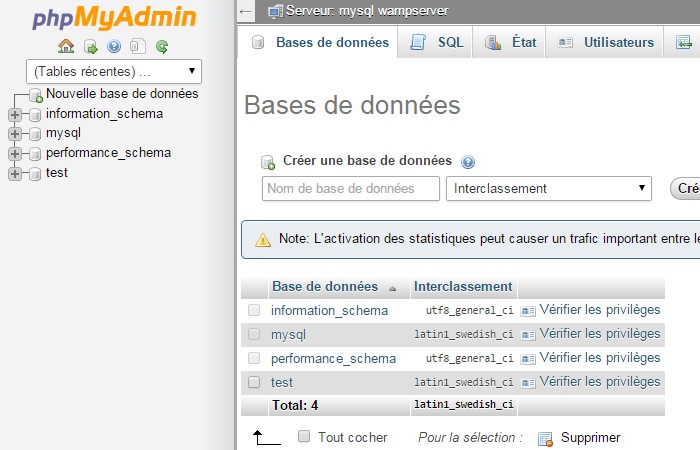Click the server icon in breadcrumb
The image size is (700, 450).
click(x=275, y=11)
